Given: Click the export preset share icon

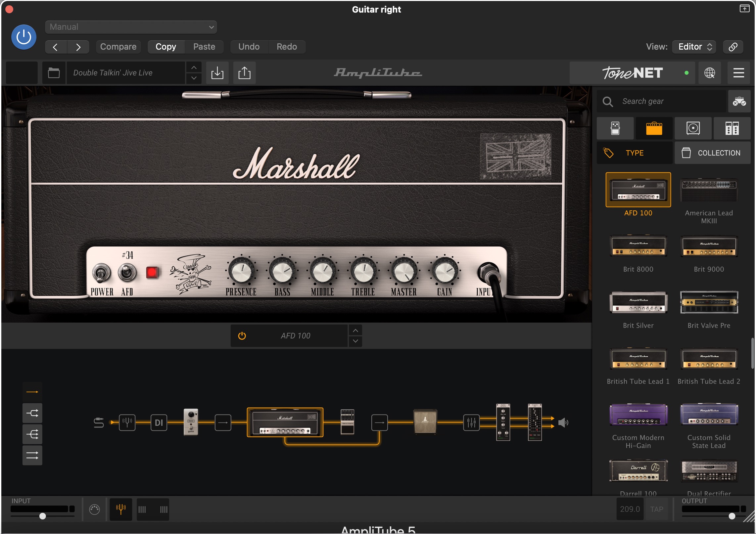Looking at the screenshot, I should click(x=244, y=73).
